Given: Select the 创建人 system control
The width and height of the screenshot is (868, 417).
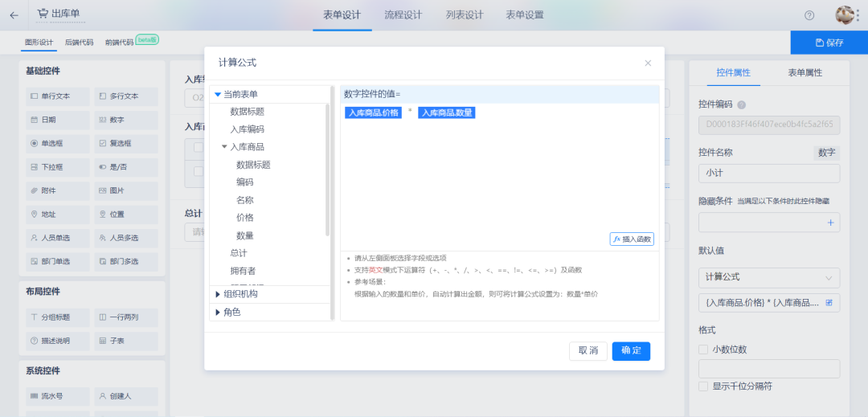Looking at the screenshot, I should [x=125, y=397].
